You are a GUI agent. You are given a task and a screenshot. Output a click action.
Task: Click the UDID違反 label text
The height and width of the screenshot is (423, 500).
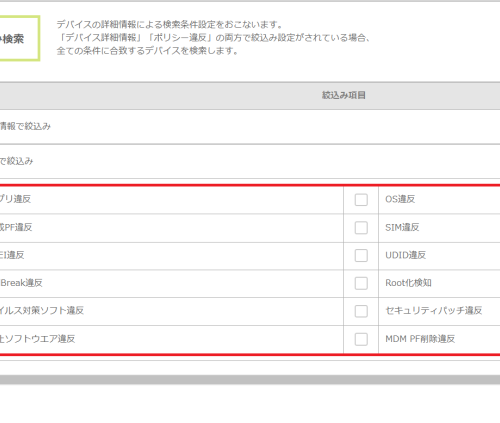[406, 255]
